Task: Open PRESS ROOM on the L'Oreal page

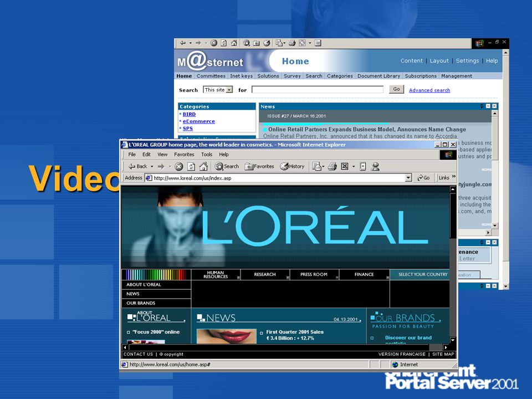Action: pyautogui.click(x=314, y=274)
